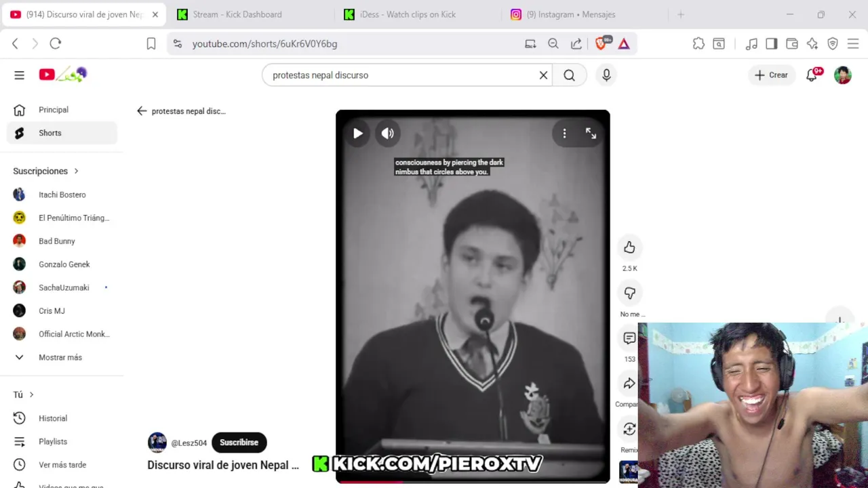Open Cris MJ channel
The height and width of the screenshot is (488, 868).
pos(62,311)
